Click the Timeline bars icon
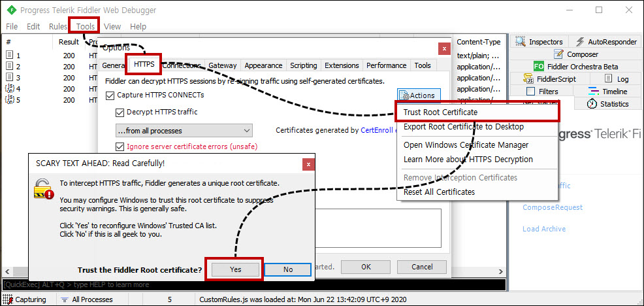Image resolution: width=644 pixels, height=306 pixels. 594,92
